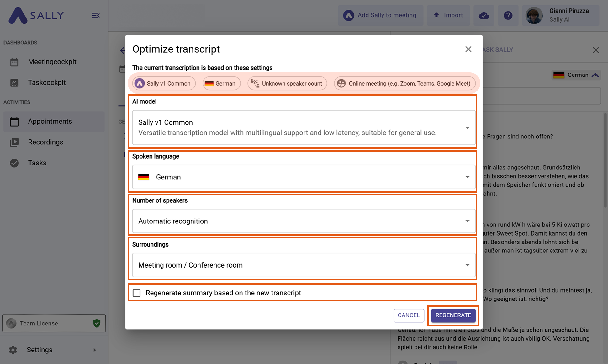Open the Spoken language dropdown
The width and height of the screenshot is (608, 364).
coord(304,177)
